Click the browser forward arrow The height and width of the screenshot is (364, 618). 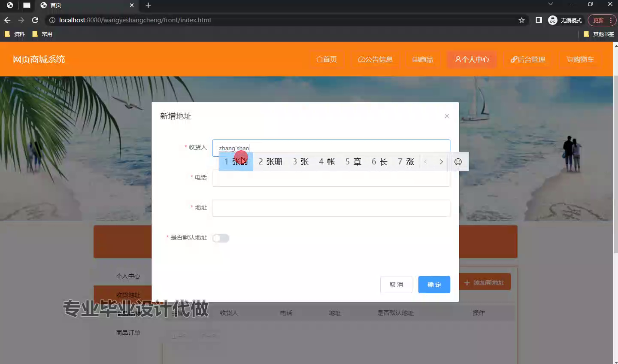21,20
